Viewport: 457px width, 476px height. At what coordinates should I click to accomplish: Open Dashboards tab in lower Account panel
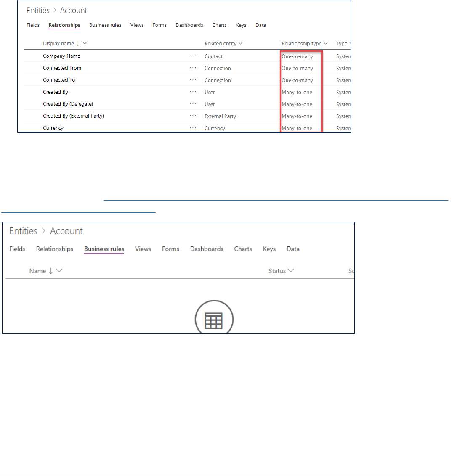[x=207, y=249]
